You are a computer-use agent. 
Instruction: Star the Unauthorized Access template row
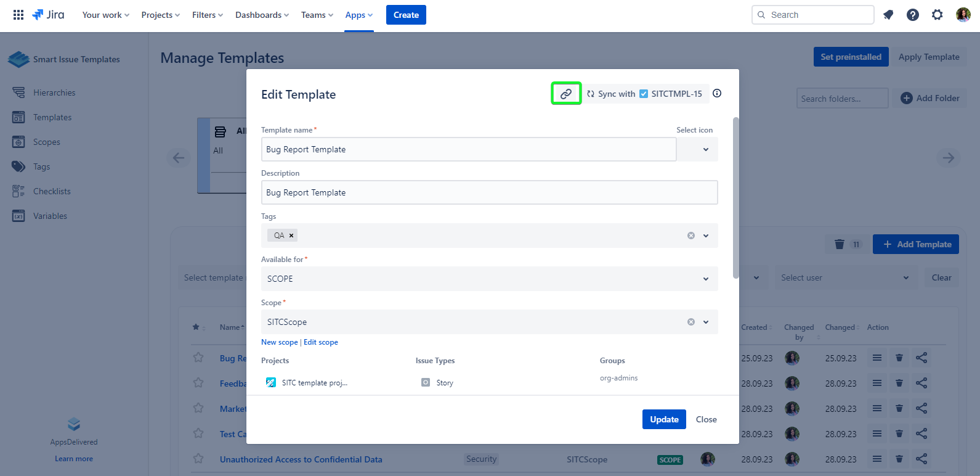click(x=198, y=459)
